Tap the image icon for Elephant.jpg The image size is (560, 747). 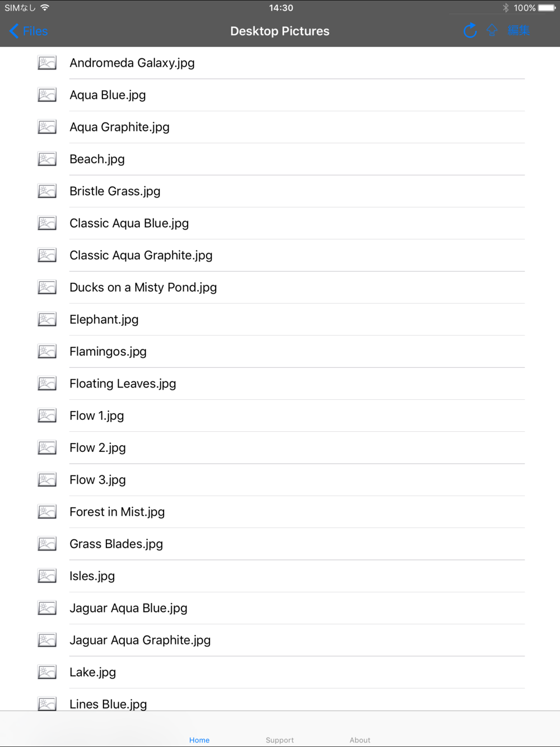pos(47,319)
